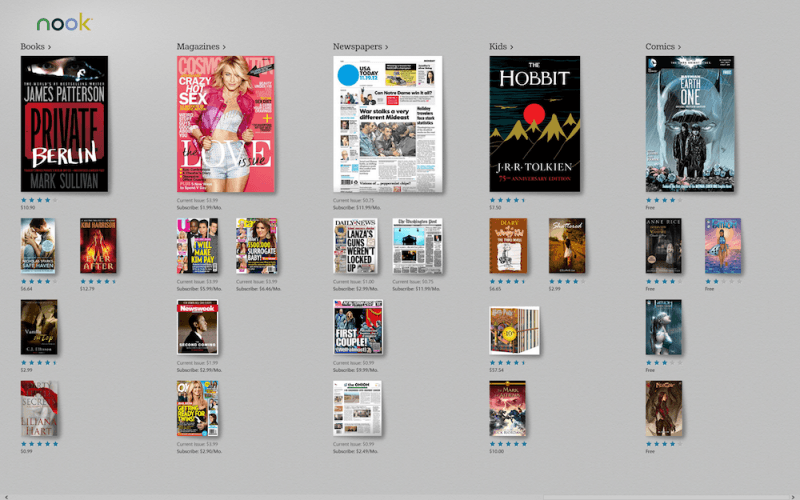Click the scrollbar right arrow
800x500 pixels.
[793, 497]
